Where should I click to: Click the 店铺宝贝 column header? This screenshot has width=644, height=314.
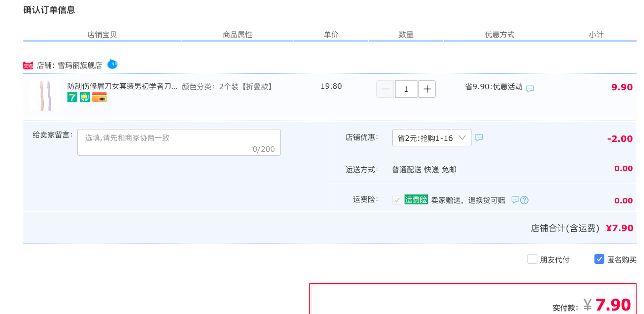click(x=102, y=35)
